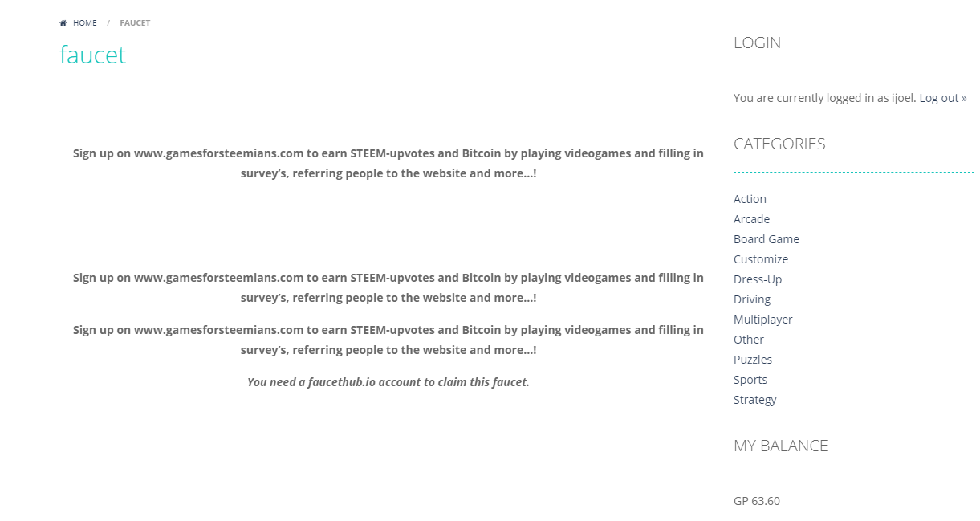
Task: Open the Customize category
Action: (x=761, y=259)
